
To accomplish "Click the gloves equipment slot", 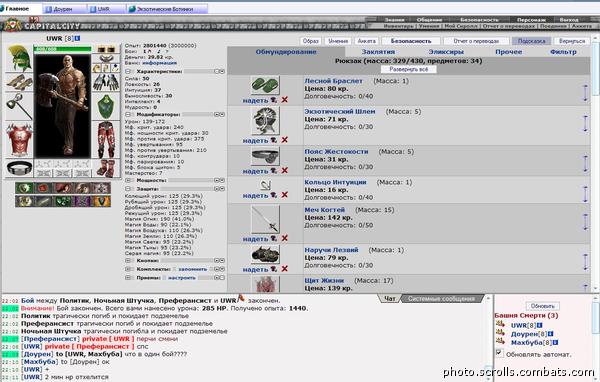I will click(x=106, y=82).
